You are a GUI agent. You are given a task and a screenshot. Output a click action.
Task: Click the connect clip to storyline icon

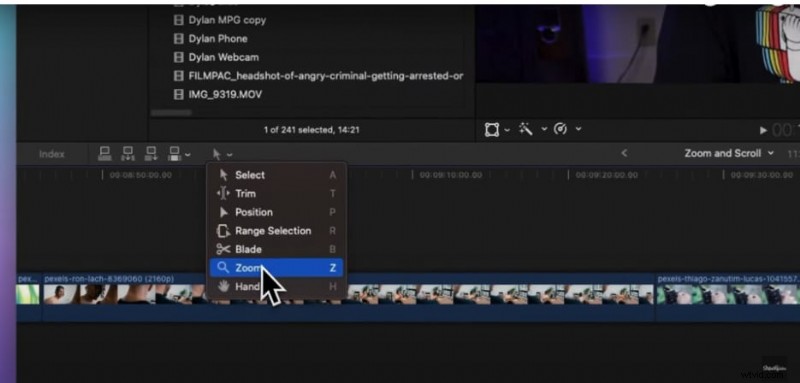coord(105,153)
